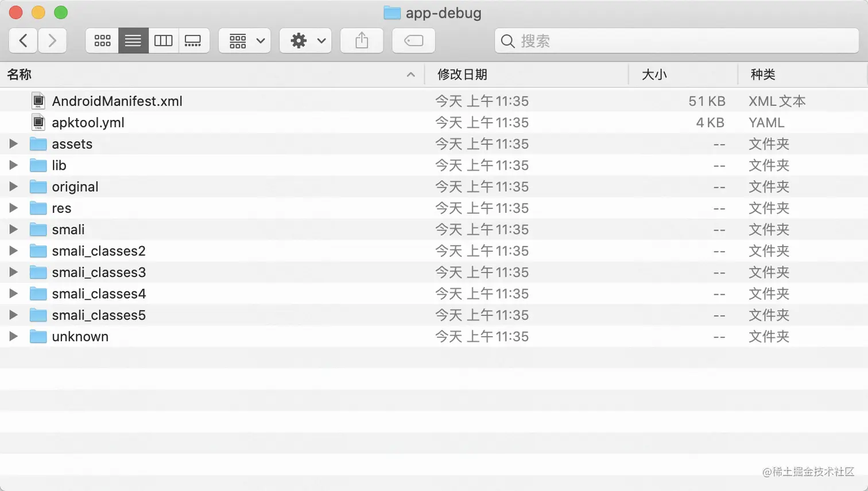The image size is (868, 491).
Task: Expand the smali_classes2 folder
Action: (x=13, y=251)
